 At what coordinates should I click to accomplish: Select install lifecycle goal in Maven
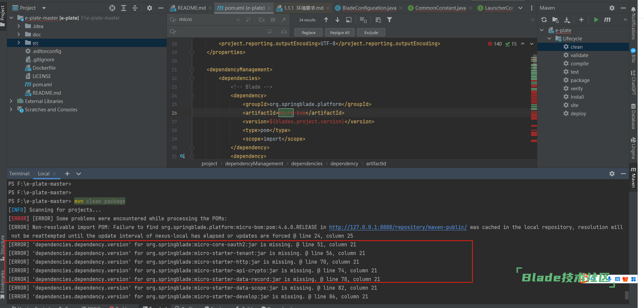(577, 97)
